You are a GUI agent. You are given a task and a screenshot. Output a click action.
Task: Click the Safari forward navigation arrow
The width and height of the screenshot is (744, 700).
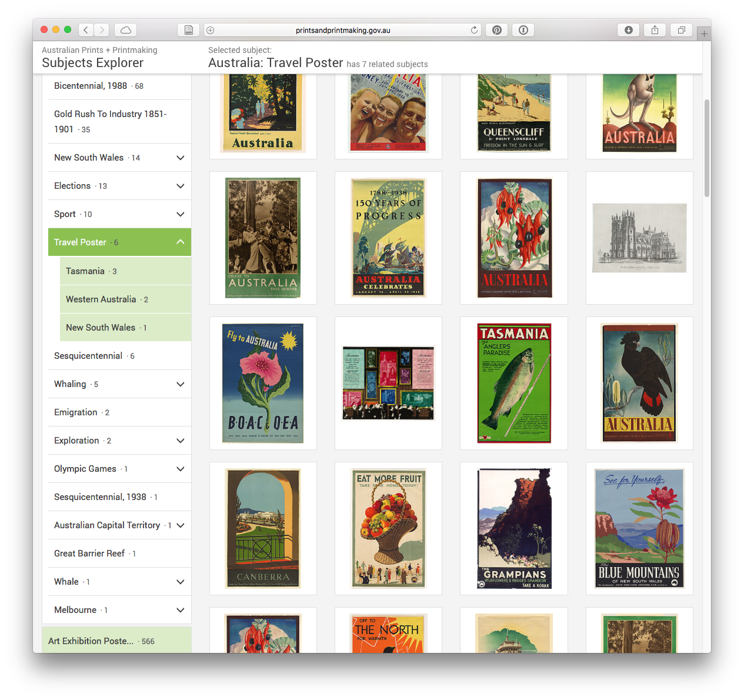point(102,30)
